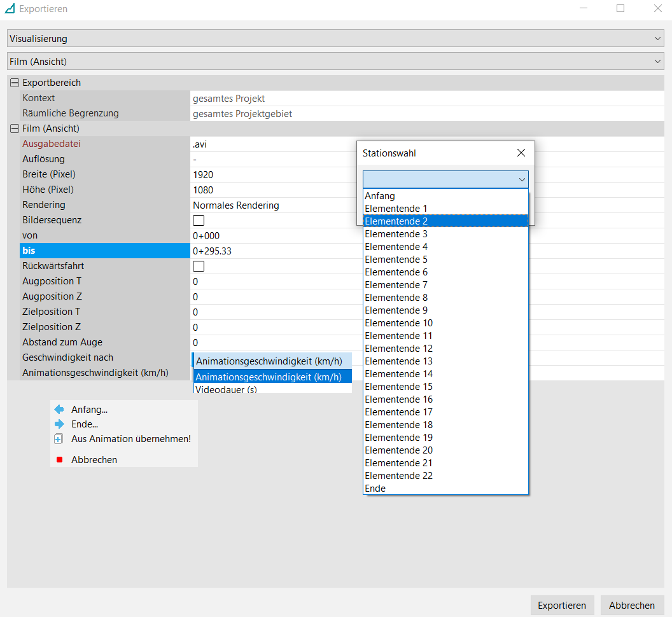
Task: Click the Exportieren button
Action: [x=563, y=606]
